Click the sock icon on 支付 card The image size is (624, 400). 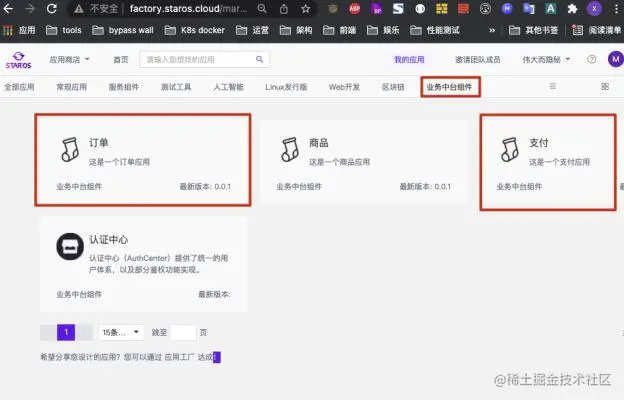pos(510,150)
